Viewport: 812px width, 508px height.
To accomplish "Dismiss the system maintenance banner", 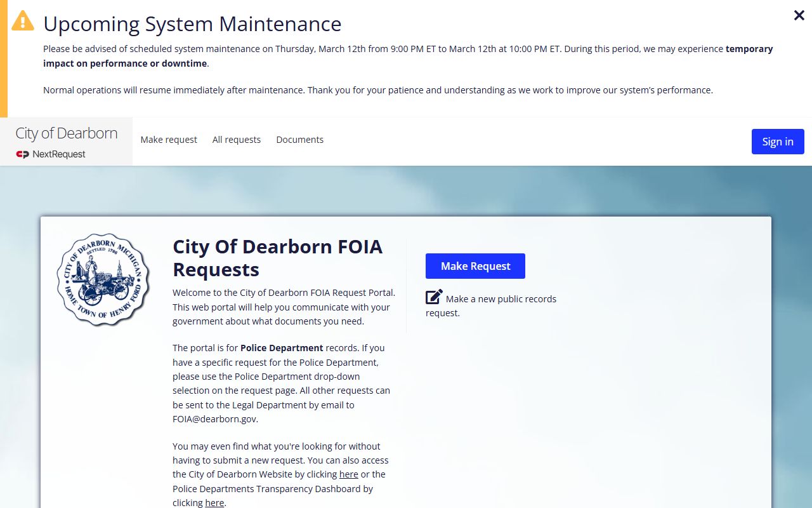I will coord(799,15).
